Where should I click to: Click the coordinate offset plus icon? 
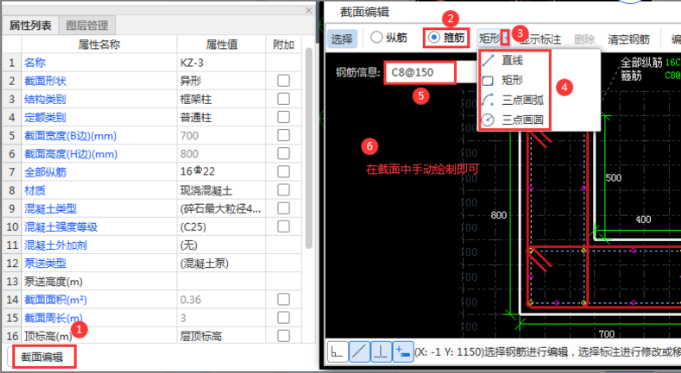click(x=403, y=352)
